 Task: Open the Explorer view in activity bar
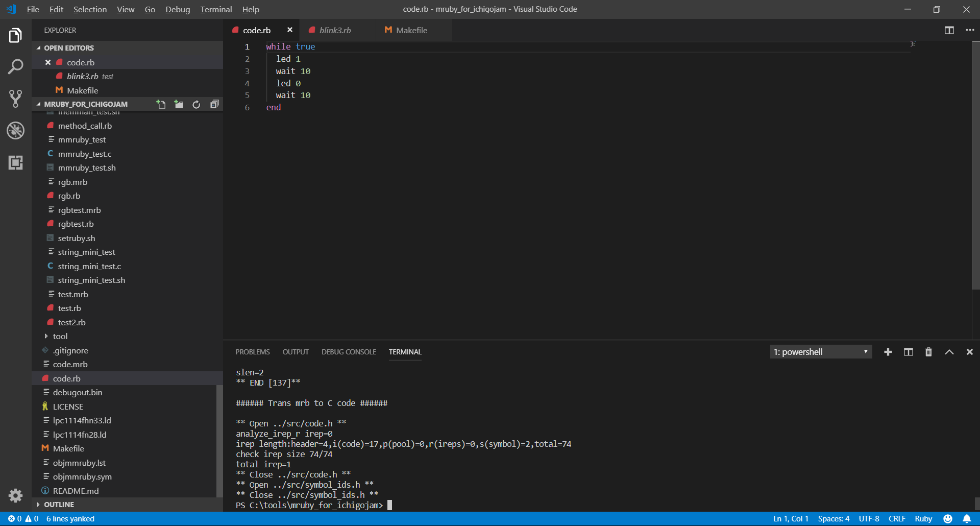click(15, 36)
